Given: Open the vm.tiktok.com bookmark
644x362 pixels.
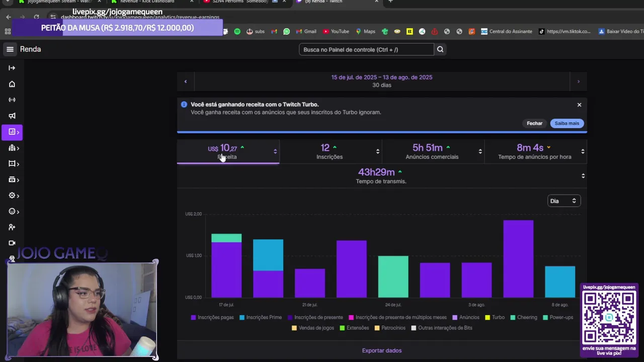Looking at the screenshot, I should coord(565,31).
